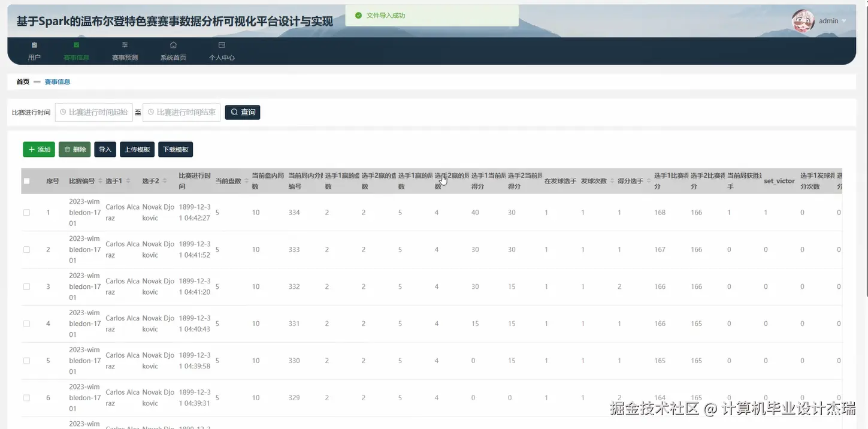This screenshot has width=868, height=429.
Task: Click the time cell 1899-12-31 04:41:20
Action: point(195,287)
